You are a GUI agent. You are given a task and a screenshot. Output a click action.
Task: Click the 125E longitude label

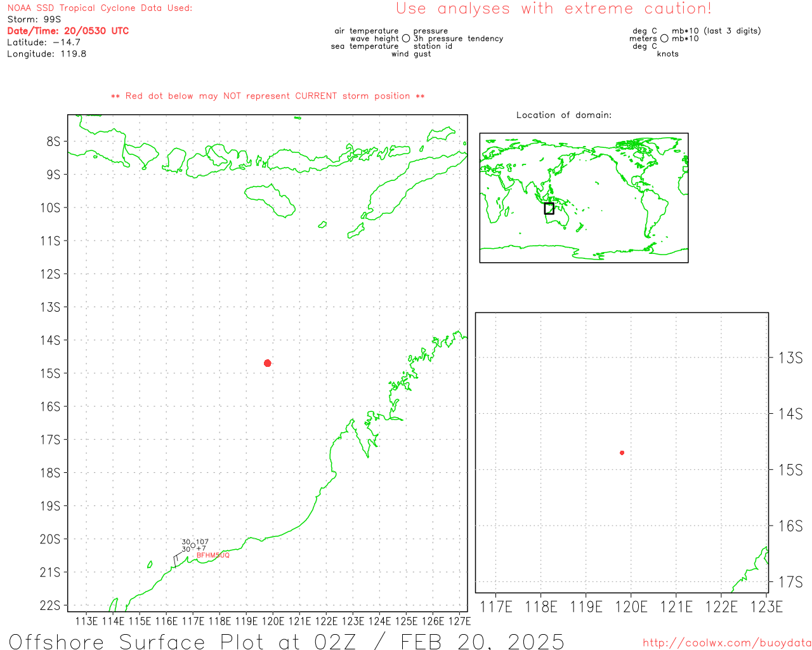[407, 621]
